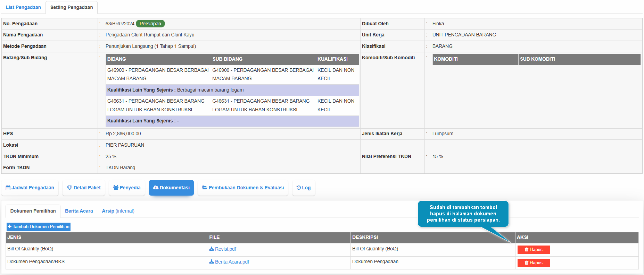The height and width of the screenshot is (275, 644).
Task: View the Log history
Action: [304, 188]
